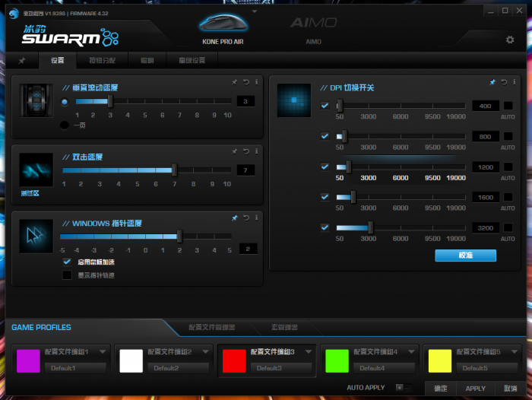Select the one-page scroll radio button
This screenshot has height=400, width=532.
(65, 125)
